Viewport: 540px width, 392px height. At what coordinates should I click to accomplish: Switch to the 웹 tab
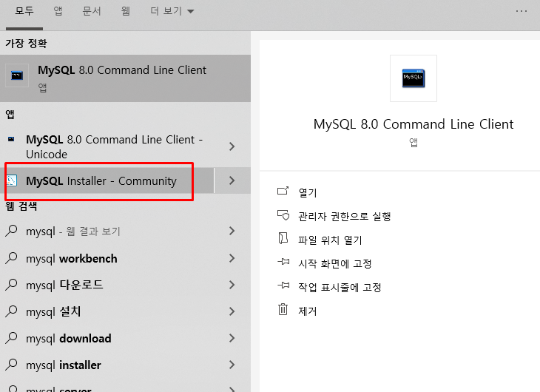tap(125, 11)
